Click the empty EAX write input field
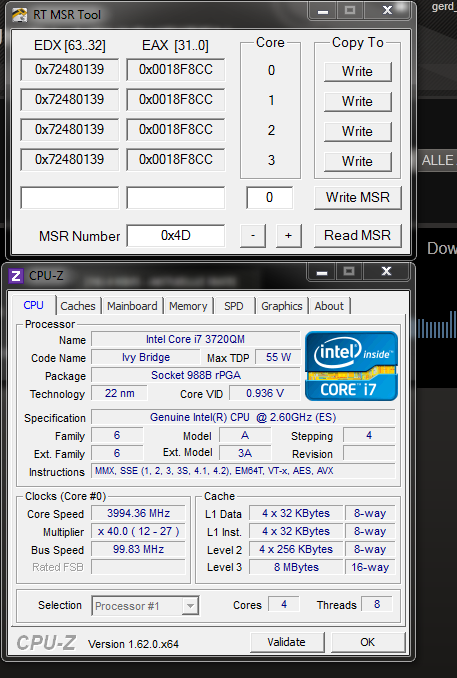Image resolution: width=457 pixels, height=678 pixels. (176, 198)
